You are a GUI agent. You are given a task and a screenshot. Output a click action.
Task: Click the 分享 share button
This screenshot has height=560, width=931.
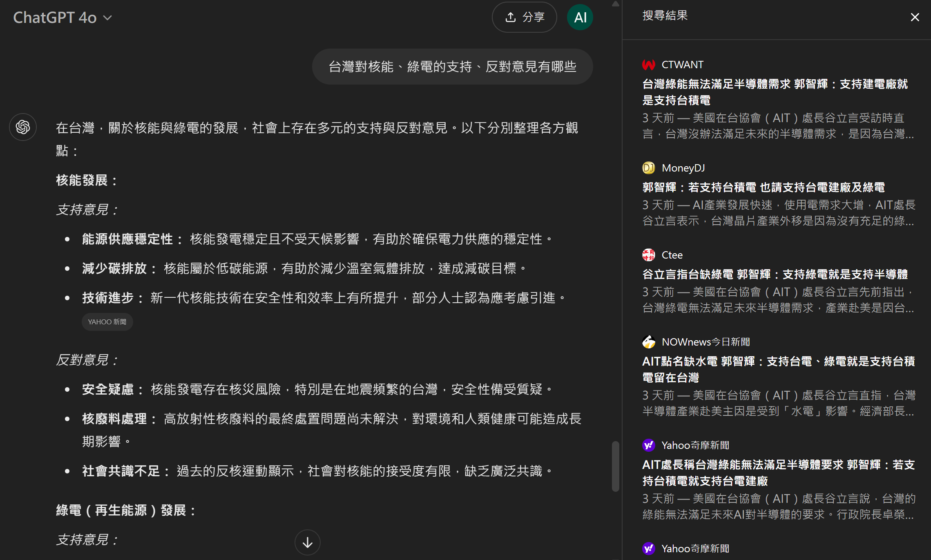pyautogui.click(x=524, y=17)
